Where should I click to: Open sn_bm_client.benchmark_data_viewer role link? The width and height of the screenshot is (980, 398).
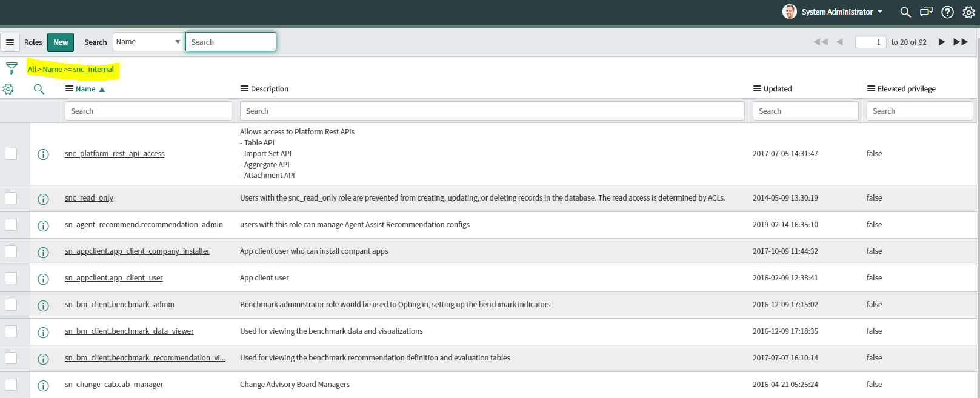129,331
